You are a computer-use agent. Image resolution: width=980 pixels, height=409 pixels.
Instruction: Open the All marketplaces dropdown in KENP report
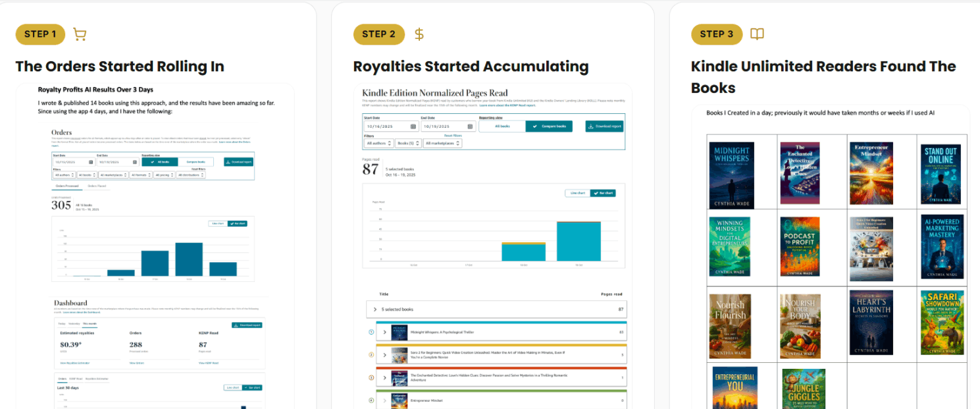(x=442, y=143)
